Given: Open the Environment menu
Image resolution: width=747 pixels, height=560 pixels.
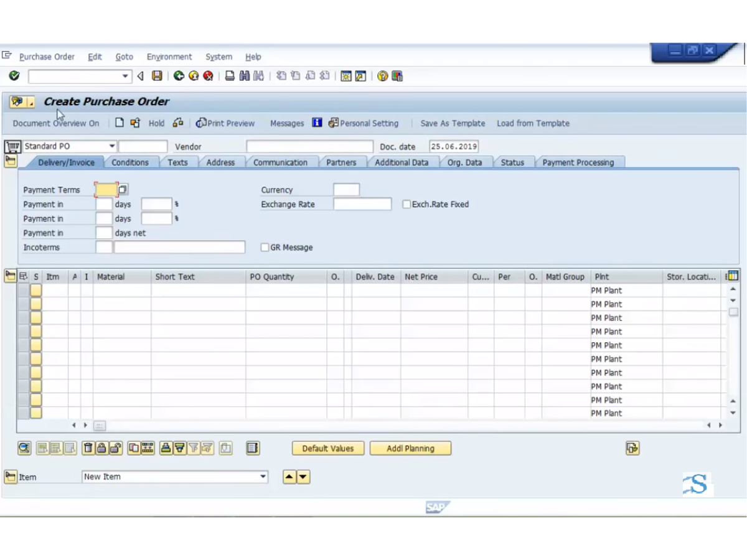Looking at the screenshot, I should (x=169, y=57).
